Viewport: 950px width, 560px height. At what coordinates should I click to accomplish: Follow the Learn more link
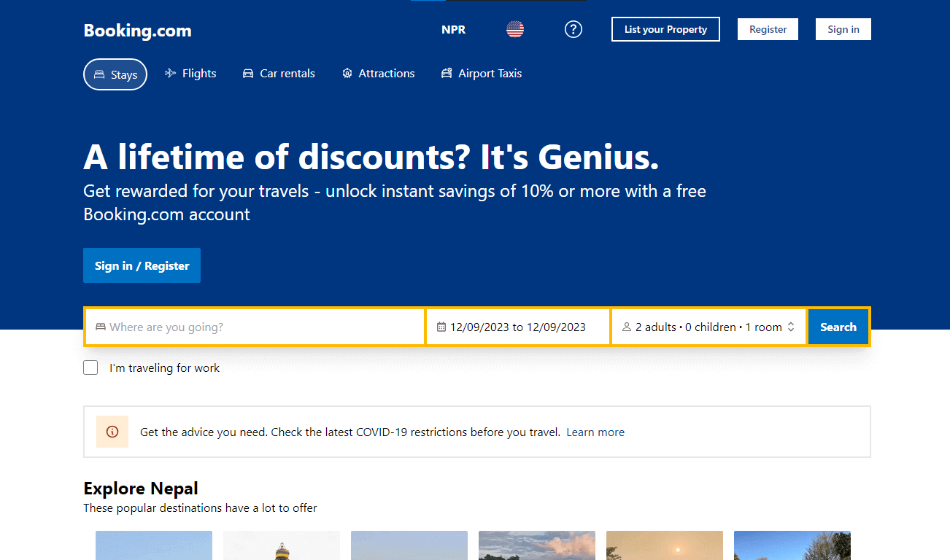(x=595, y=432)
